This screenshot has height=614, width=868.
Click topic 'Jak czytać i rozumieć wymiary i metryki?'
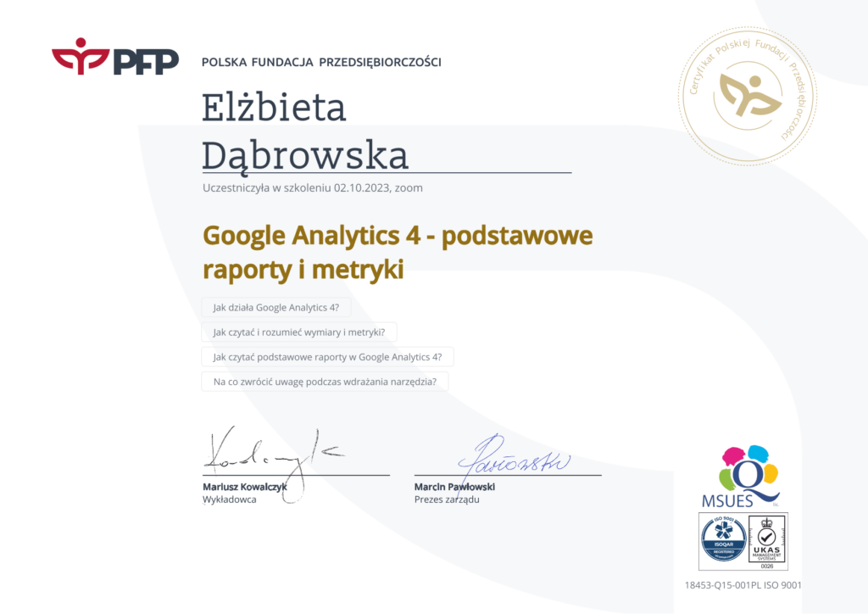point(299,332)
